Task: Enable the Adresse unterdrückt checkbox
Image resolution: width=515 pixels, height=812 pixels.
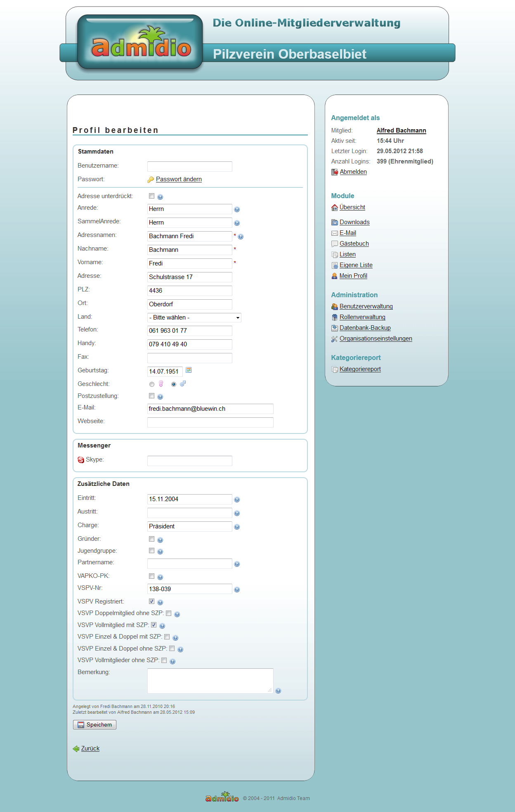Action: [151, 196]
